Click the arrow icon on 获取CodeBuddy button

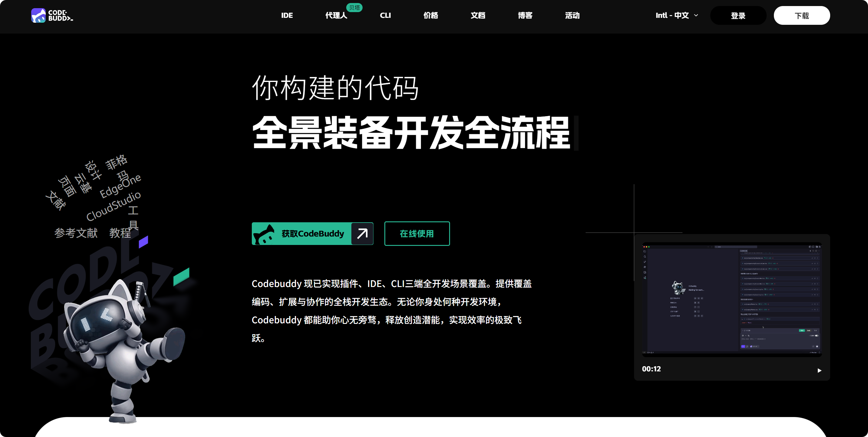pos(362,234)
